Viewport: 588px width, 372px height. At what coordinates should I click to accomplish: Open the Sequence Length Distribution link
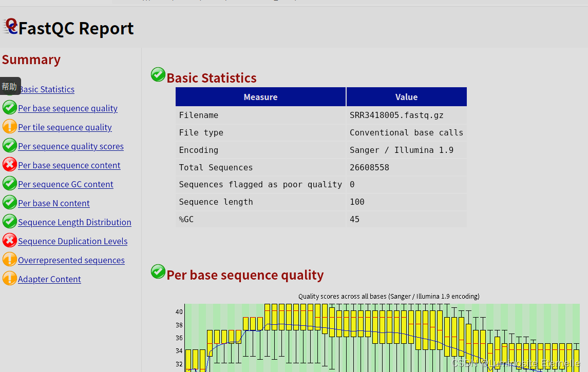click(74, 222)
